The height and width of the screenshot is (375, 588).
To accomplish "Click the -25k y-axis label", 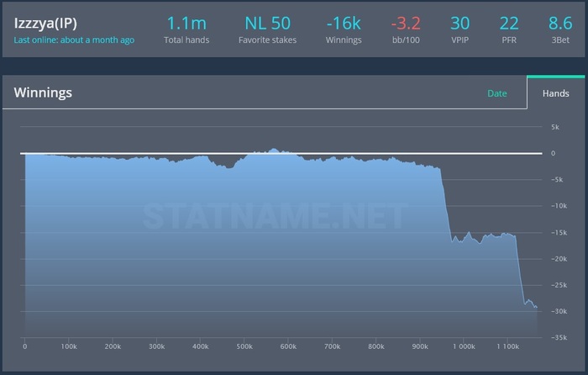I will 559,285.
